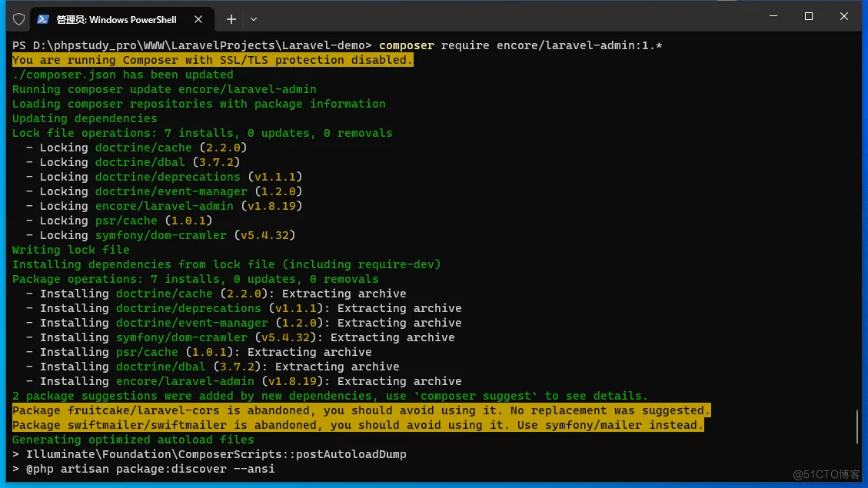Click 'Installing dependencies from lock file' line
This screenshot has width=868, height=488.
pos(226,264)
